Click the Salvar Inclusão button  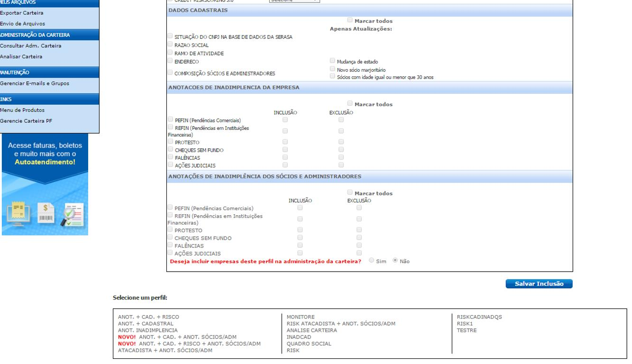(539, 284)
